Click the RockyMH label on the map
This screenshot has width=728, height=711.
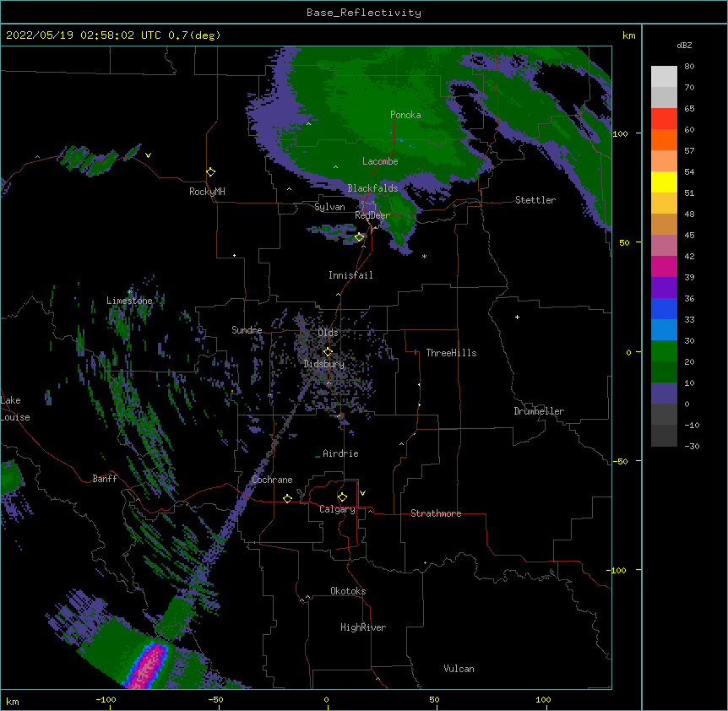point(207,192)
